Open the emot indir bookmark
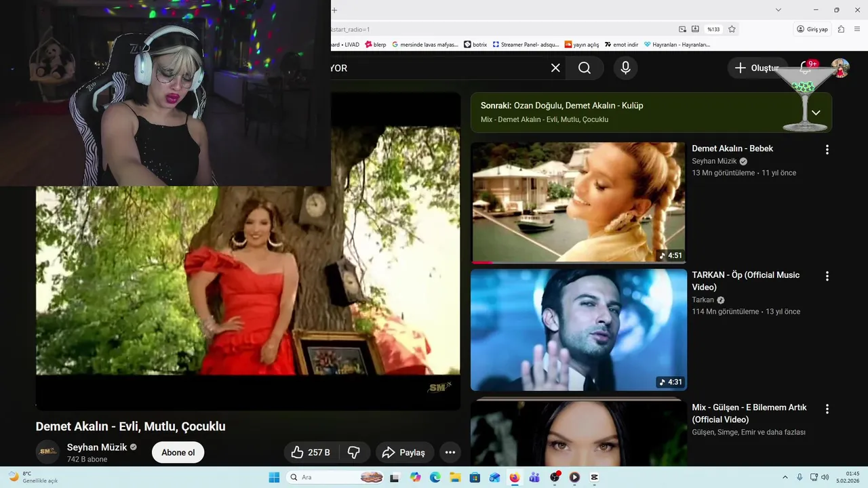Screen dimensions: 868x488 pyautogui.click(x=622, y=45)
